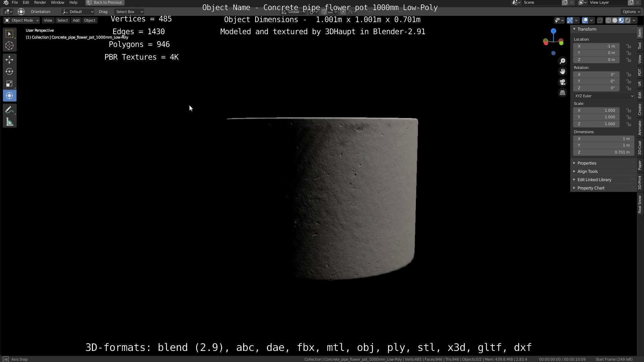Toggle lock for Location X
This screenshot has width=644, height=362.
click(629, 46)
